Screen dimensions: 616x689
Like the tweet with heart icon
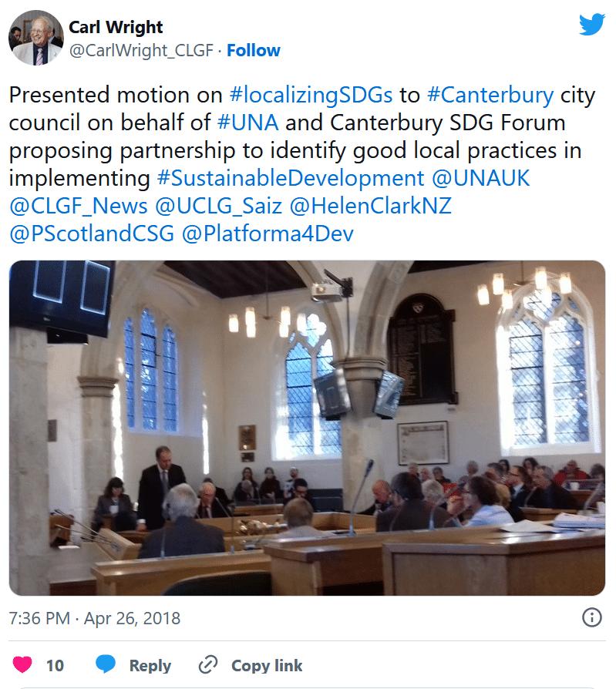(x=22, y=664)
